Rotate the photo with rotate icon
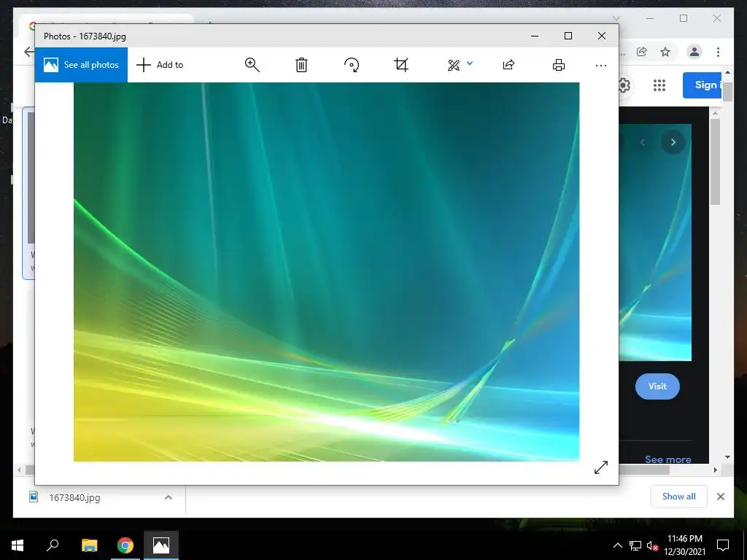Image resolution: width=747 pixels, height=560 pixels. pyautogui.click(x=352, y=65)
